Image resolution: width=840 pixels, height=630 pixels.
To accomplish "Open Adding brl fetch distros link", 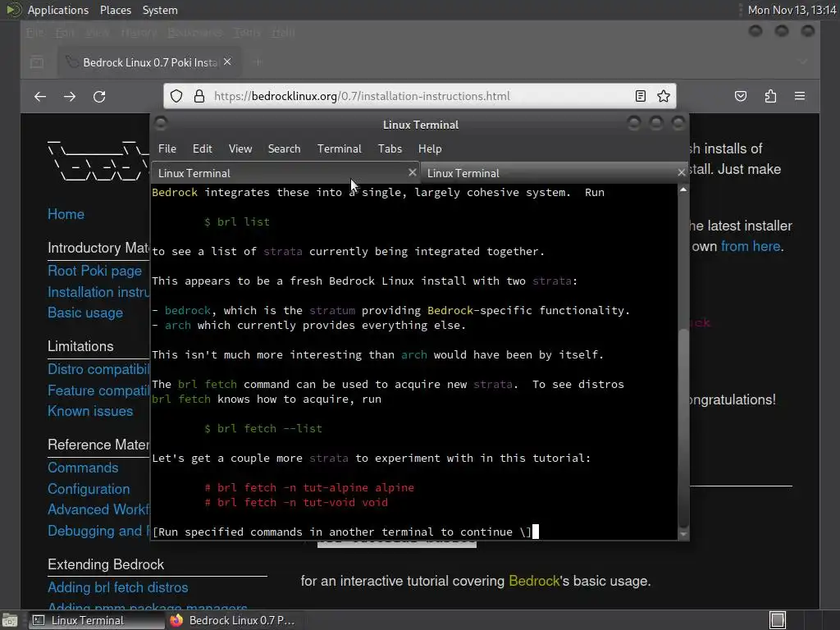I will point(118,587).
